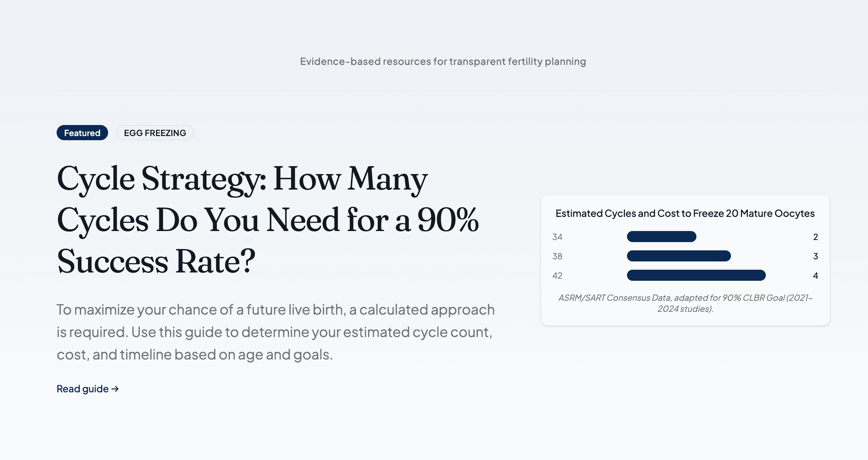Click the ASRM/SART Consensus Data caption
Screen dimensions: 868x460
tap(685, 303)
